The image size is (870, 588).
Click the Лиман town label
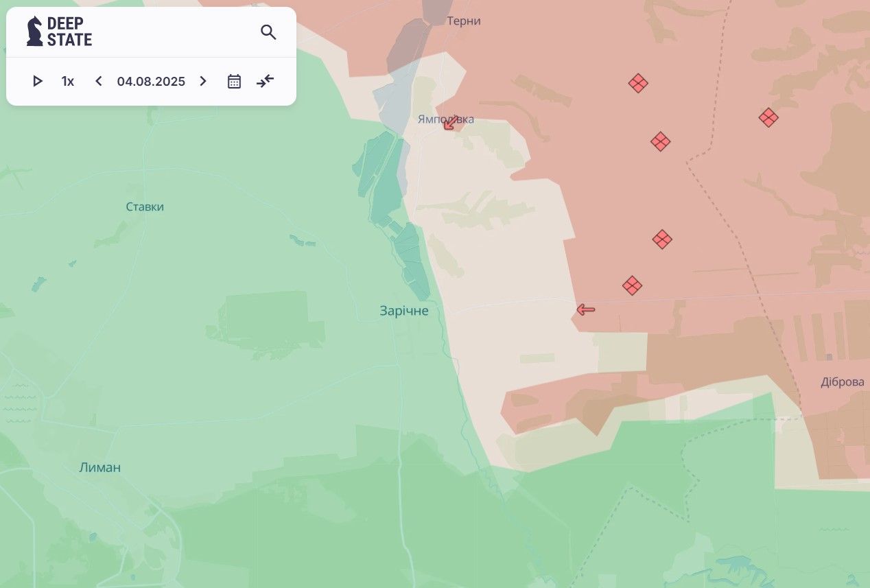pos(100,468)
